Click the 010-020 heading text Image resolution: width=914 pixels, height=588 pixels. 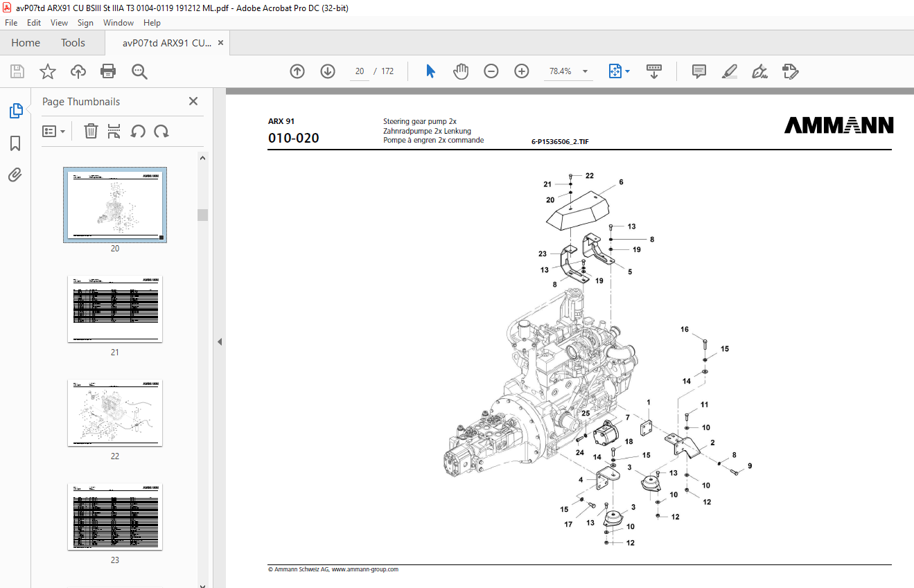point(294,138)
